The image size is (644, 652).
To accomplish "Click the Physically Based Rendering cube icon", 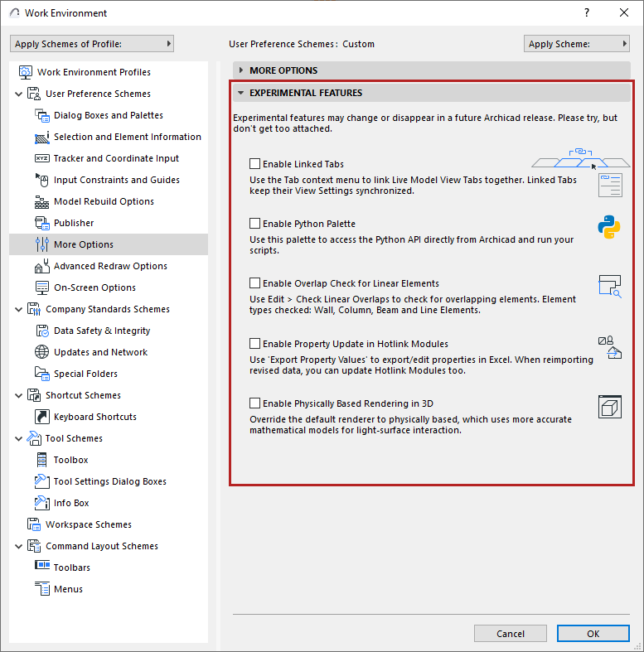I will click(610, 407).
